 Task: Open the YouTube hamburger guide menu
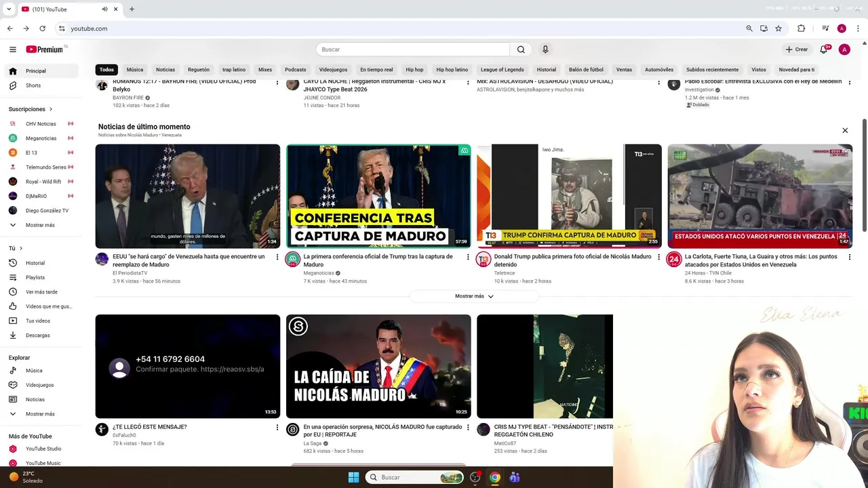(12, 49)
